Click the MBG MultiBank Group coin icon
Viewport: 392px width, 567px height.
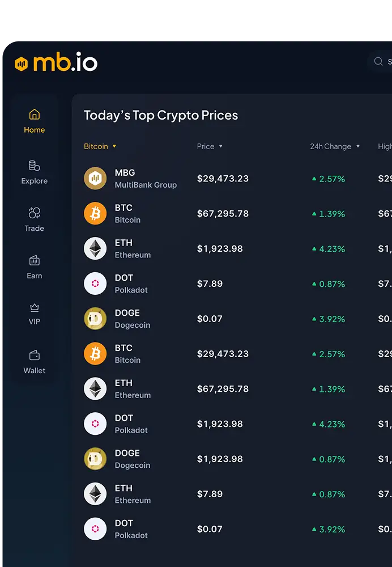tap(95, 178)
